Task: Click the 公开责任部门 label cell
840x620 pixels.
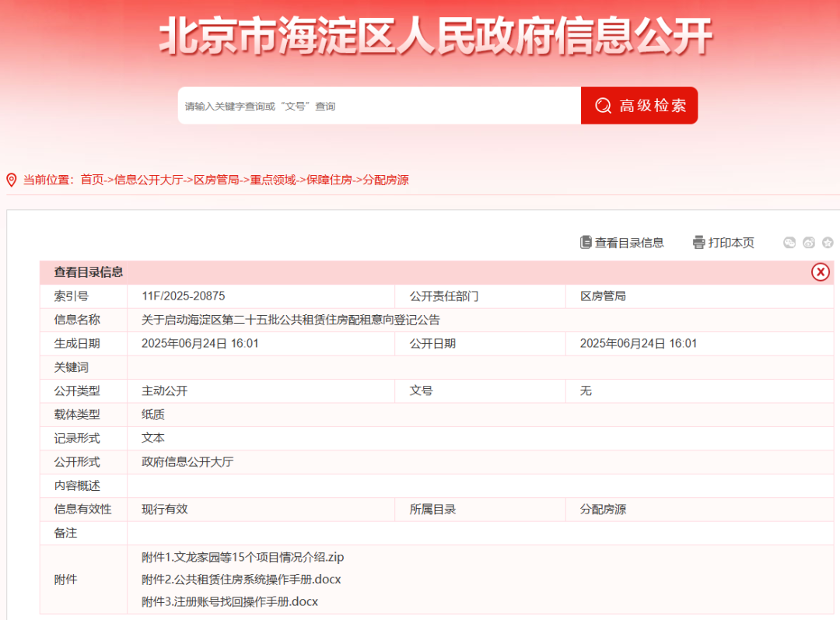Action: [480, 296]
